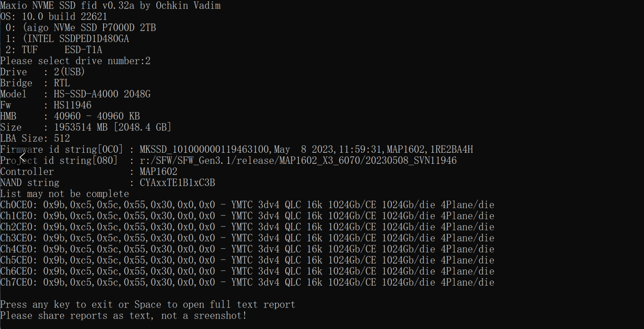Click the LBA Size 512 line
The image size is (644, 329).
coord(35,139)
